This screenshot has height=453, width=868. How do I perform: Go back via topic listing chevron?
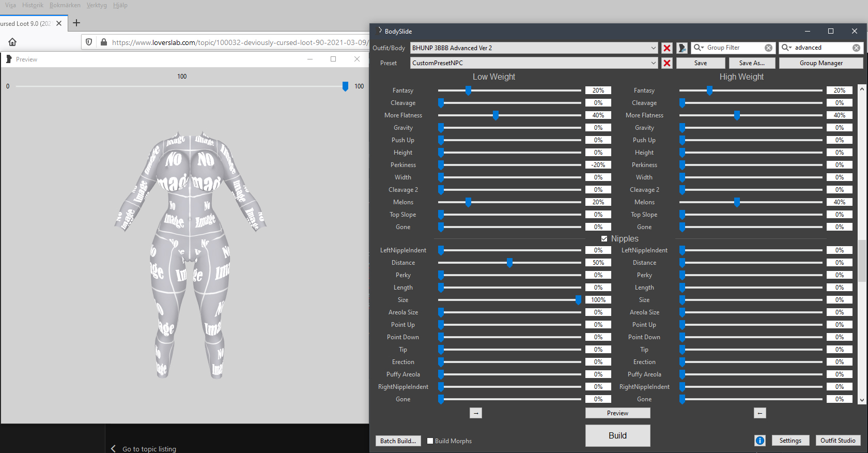click(x=113, y=449)
